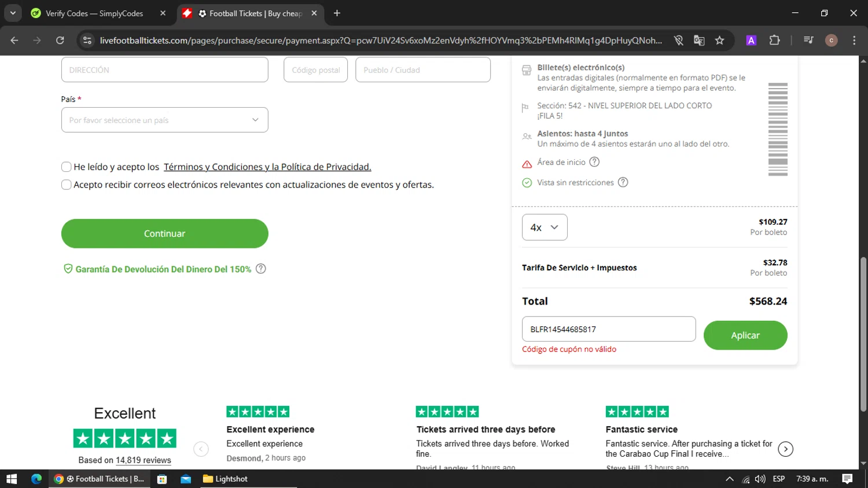Screen dimensions: 868x488
Task: Click the Código postal field
Action: [x=315, y=69]
